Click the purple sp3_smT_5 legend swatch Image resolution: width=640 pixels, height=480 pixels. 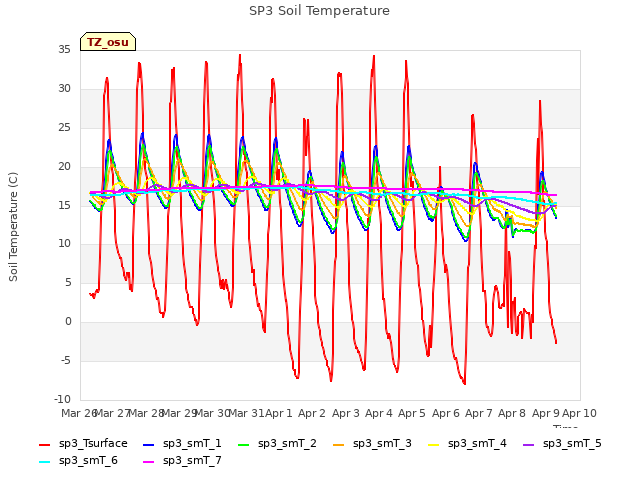click(529, 444)
